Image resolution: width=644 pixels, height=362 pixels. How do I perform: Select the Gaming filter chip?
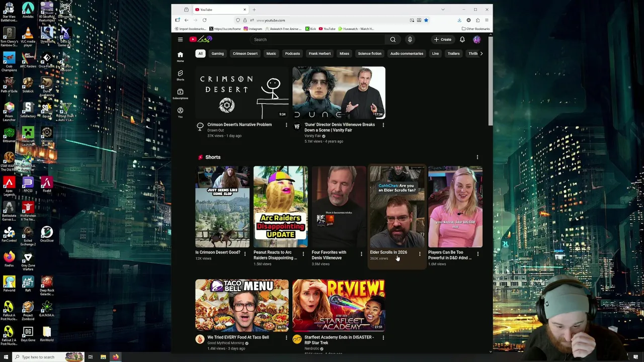[x=217, y=53]
